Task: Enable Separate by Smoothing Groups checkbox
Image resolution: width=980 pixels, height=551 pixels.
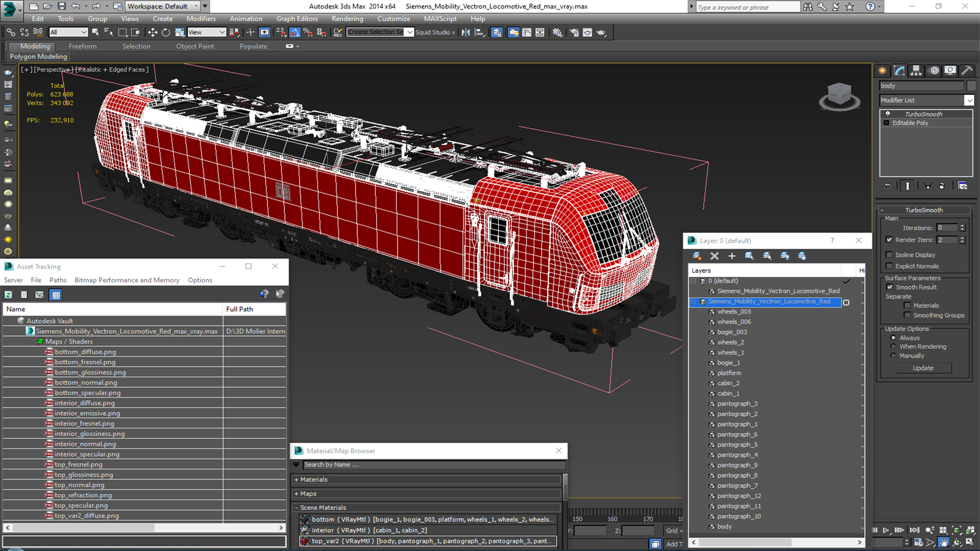Action: (907, 315)
